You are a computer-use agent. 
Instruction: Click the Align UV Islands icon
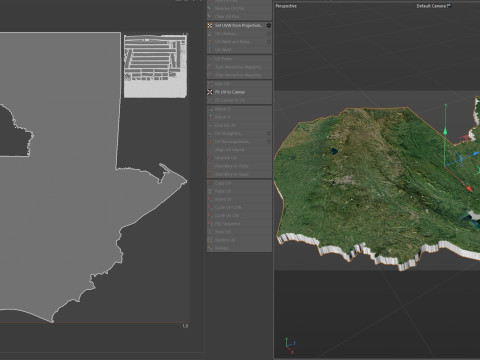(x=210, y=150)
